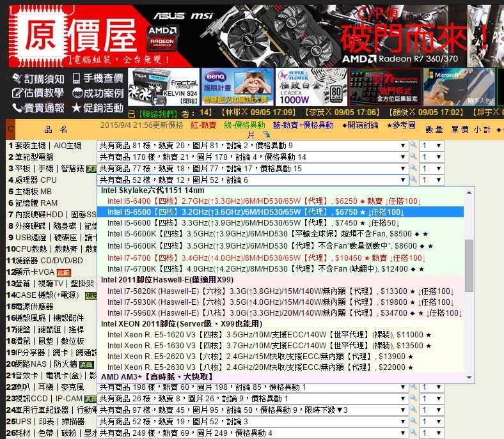The width and height of the screenshot is (504, 439).
Task: Select Intel I7-6700K $12400 option
Action: tap(280, 269)
